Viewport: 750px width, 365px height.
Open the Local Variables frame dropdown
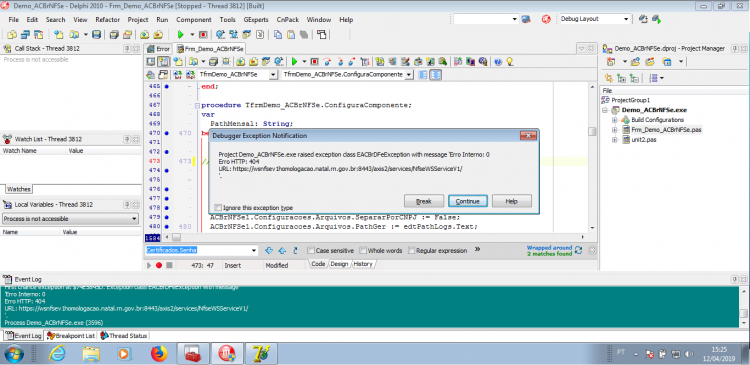134,219
